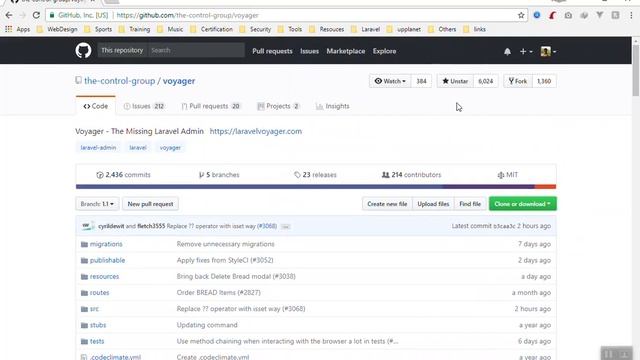Open the voyager repository name link
The image size is (640, 360).
coord(179,81)
